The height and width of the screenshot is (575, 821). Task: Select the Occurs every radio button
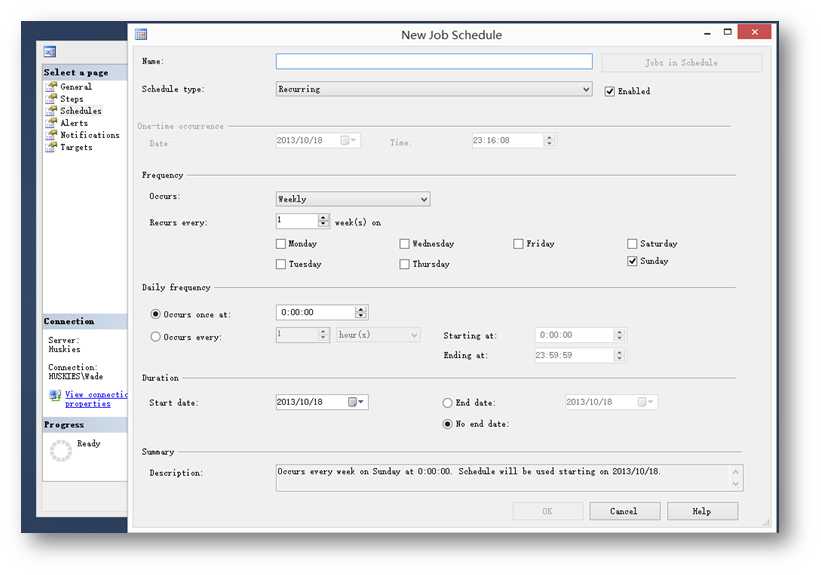(x=156, y=337)
